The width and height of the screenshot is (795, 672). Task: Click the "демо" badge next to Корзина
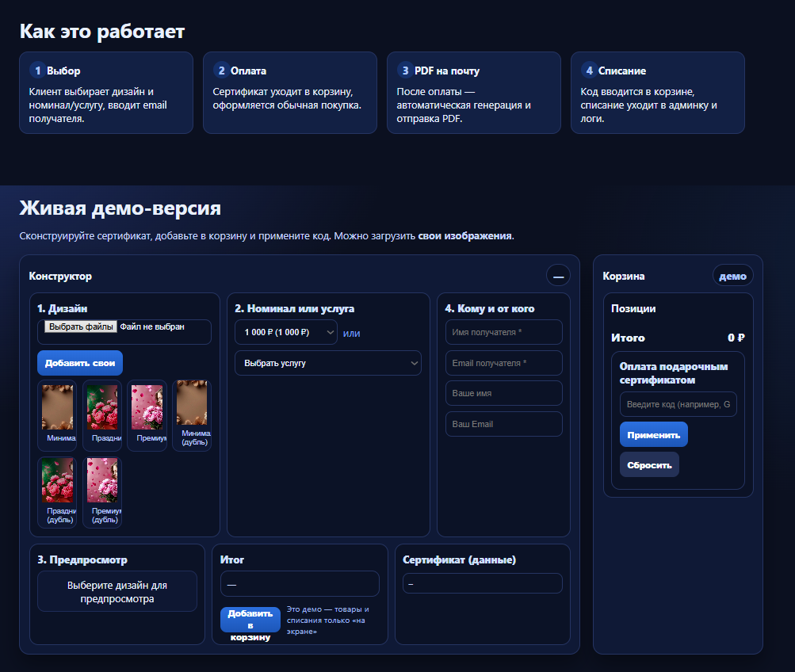pyautogui.click(x=732, y=275)
